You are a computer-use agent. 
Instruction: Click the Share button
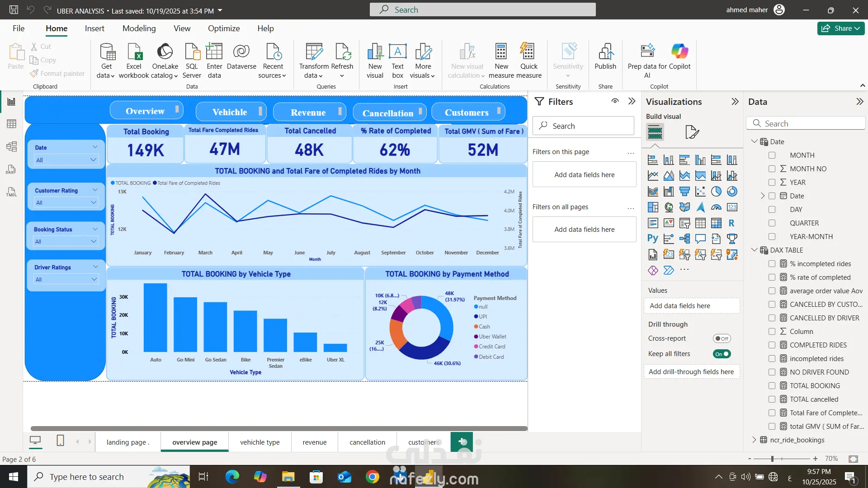pos(840,28)
